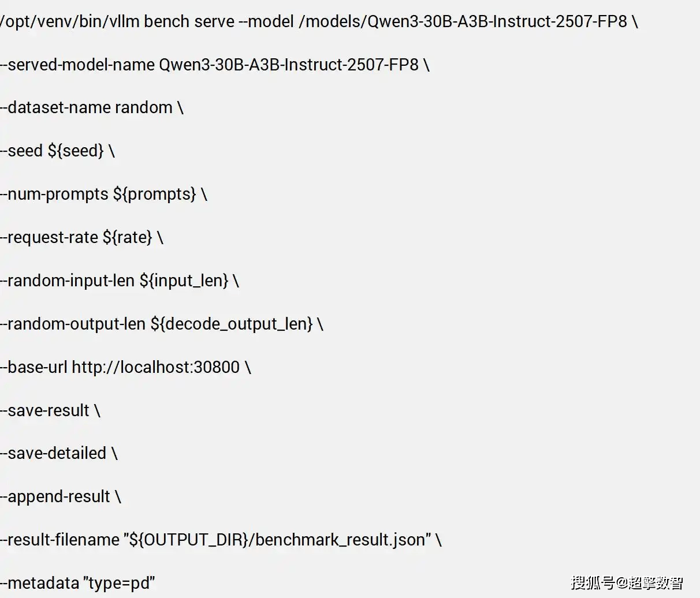The width and height of the screenshot is (700, 598).
Task: Click the ${rate} variable
Action: tap(128, 238)
